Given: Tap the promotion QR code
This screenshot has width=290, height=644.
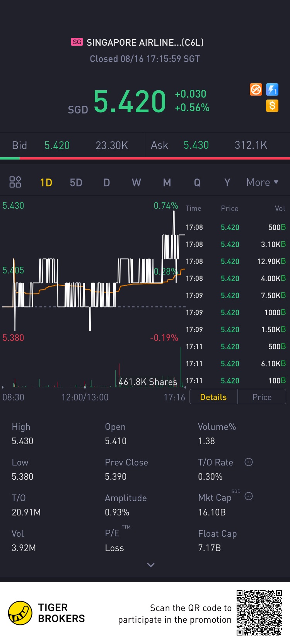Looking at the screenshot, I should click(x=259, y=613).
